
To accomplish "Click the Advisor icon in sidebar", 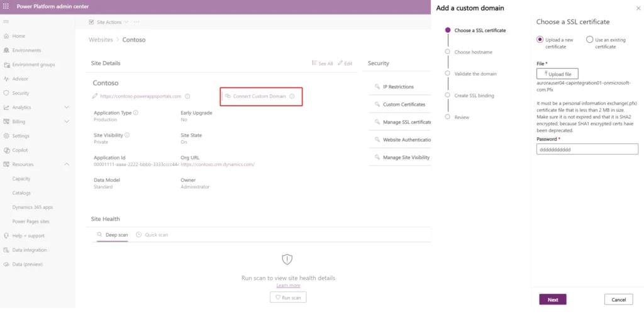I will tap(6, 79).
